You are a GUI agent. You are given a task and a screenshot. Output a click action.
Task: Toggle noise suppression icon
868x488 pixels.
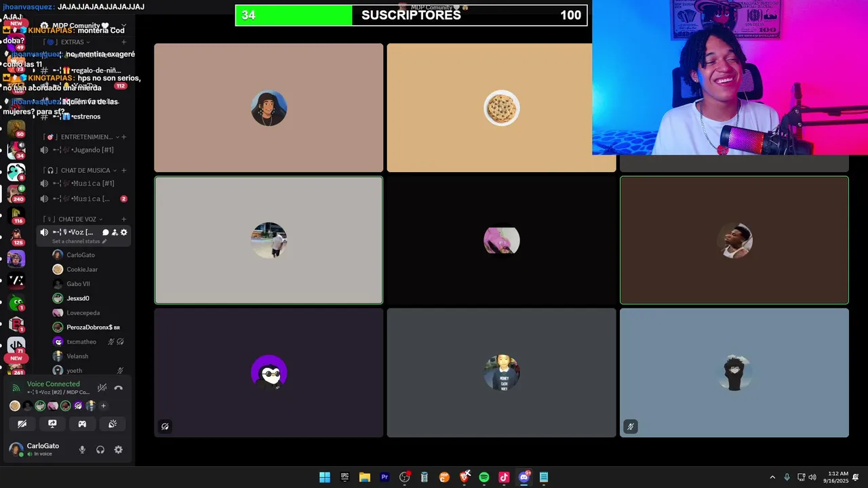pos(102,388)
